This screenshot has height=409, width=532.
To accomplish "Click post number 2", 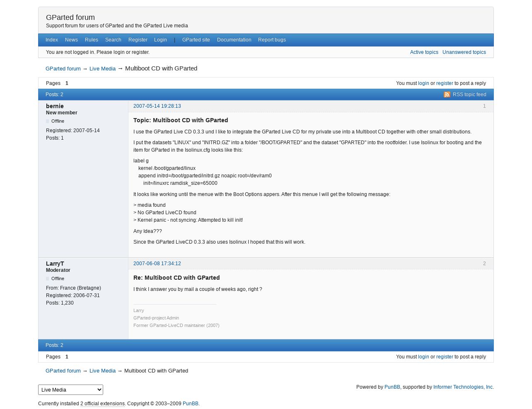I will (484, 264).
